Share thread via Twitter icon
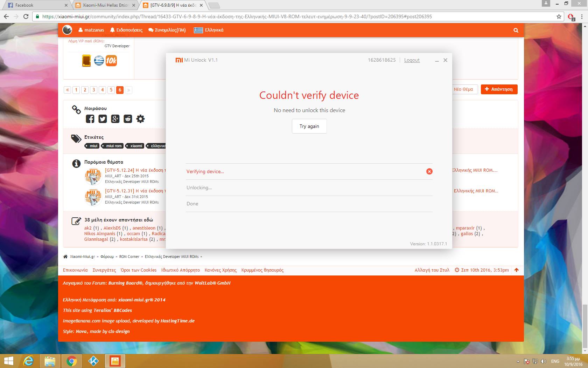 point(103,119)
